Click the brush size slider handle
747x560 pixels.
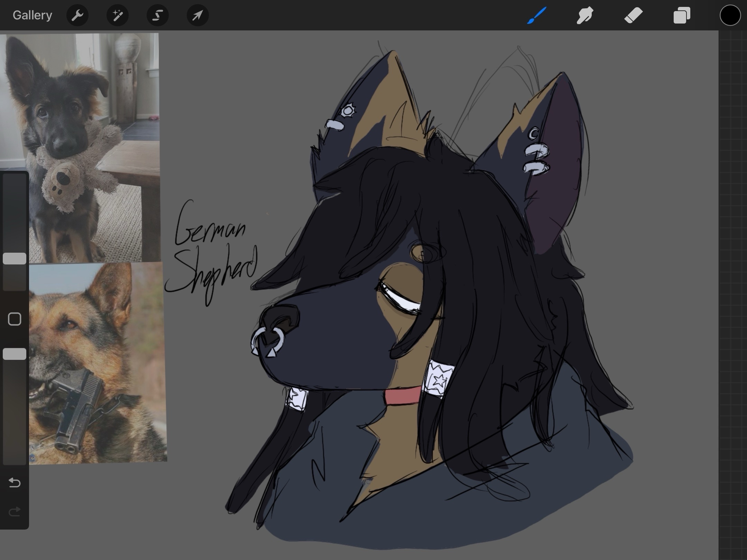click(x=15, y=259)
